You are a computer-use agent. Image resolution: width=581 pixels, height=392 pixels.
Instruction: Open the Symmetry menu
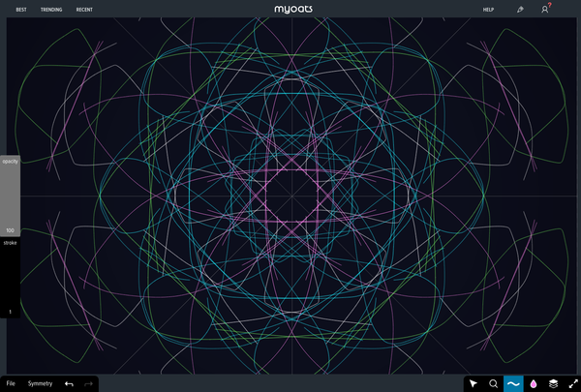coord(40,383)
